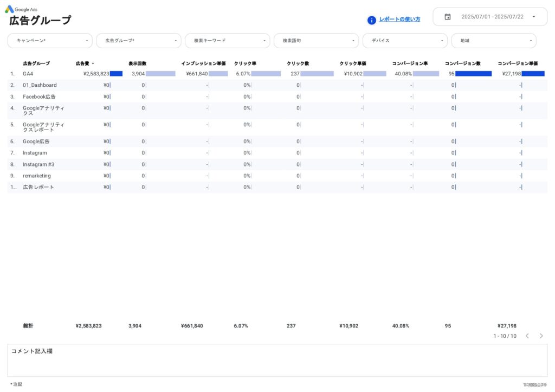Image resolution: width=555 pixels, height=392 pixels.
Task: Sort table by コンバージョン数 column header
Action: click(462, 64)
